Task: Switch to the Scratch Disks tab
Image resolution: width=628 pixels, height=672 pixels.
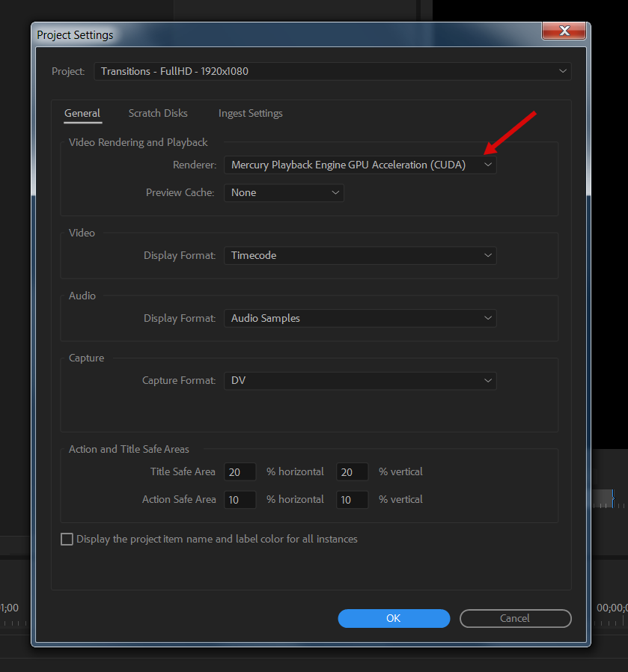Action: pos(158,114)
